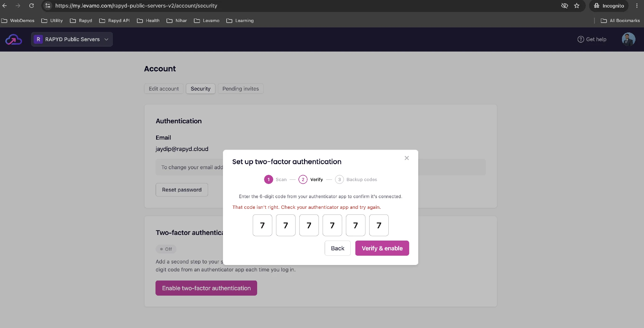
Task: Open the user avatar menu
Action: [x=628, y=39]
